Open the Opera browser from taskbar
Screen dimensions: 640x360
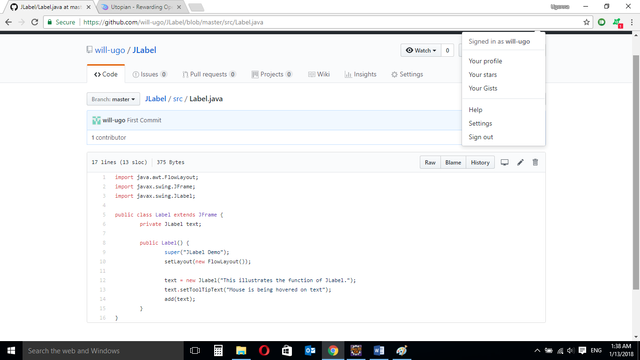tap(264, 351)
